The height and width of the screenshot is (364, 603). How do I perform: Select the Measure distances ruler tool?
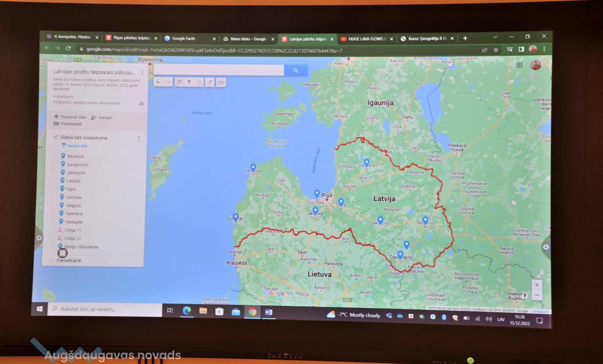[x=221, y=82]
